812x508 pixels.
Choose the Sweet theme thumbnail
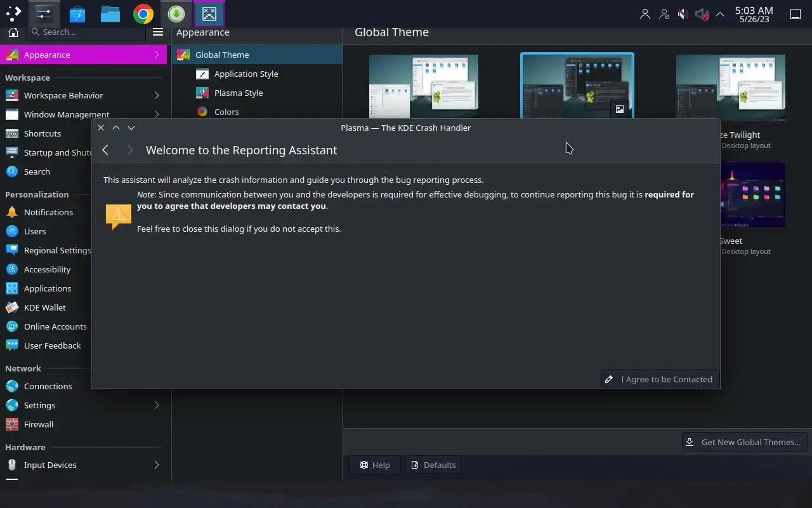click(x=754, y=194)
